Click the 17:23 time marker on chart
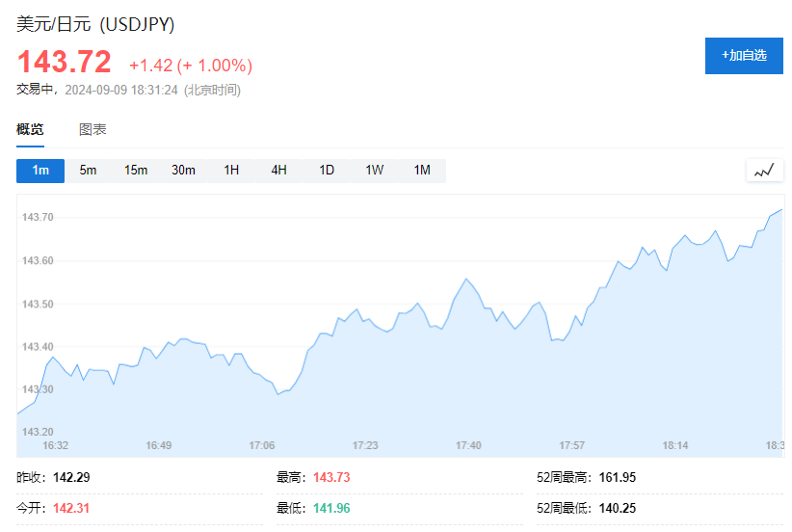This screenshot has height=532, width=792. pos(364,445)
